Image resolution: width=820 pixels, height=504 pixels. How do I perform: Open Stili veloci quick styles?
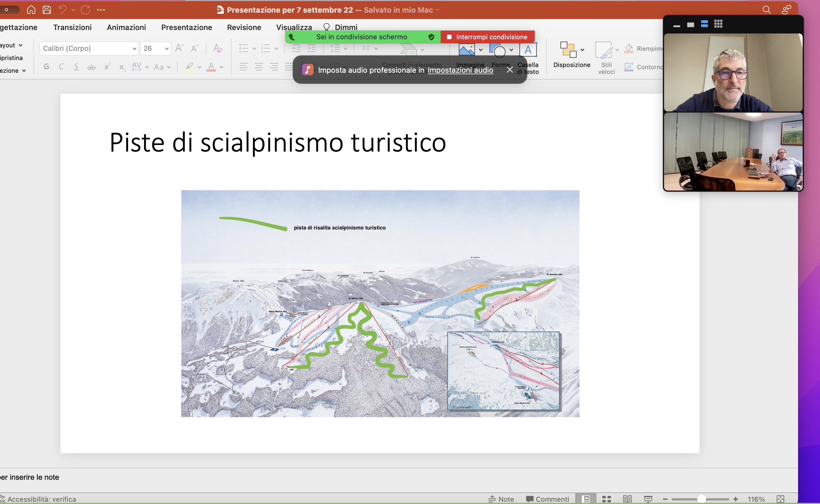tap(606, 58)
